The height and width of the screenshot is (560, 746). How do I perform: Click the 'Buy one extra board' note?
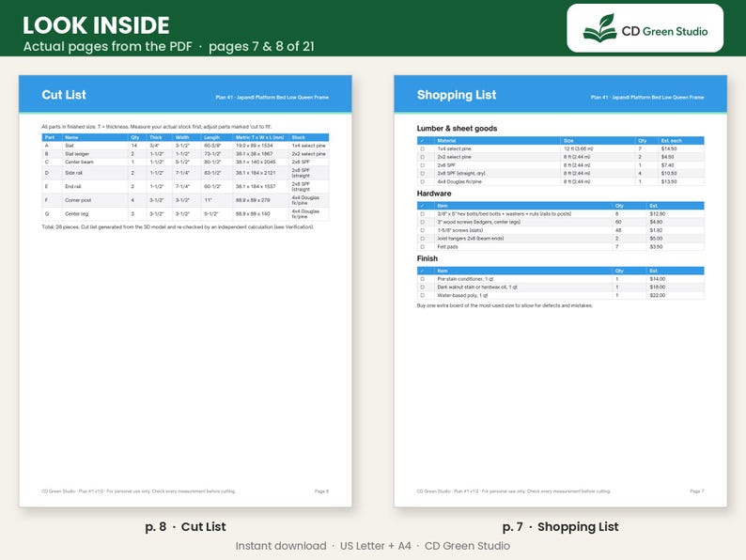coord(505,306)
